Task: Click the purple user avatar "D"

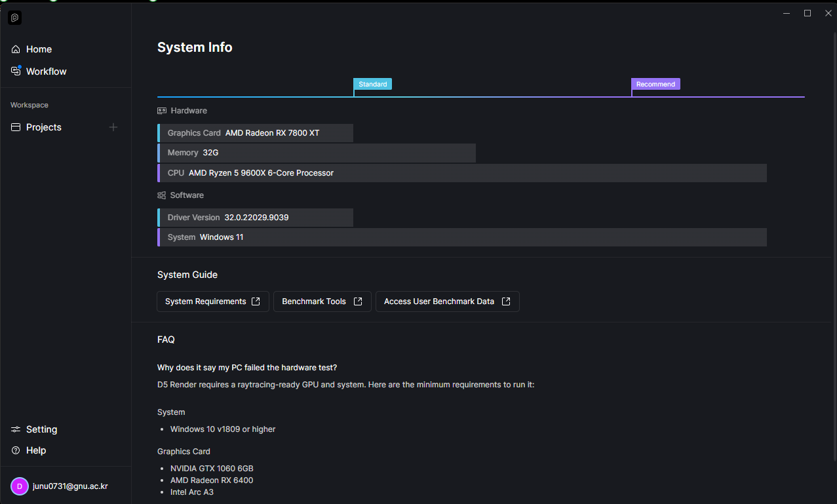Action: tap(19, 486)
